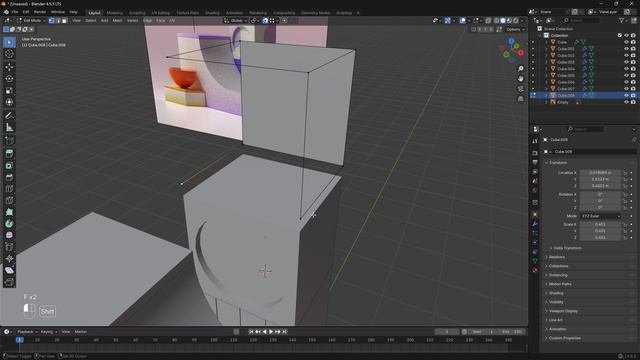Click the Scale X value field

pyautogui.click(x=600, y=224)
